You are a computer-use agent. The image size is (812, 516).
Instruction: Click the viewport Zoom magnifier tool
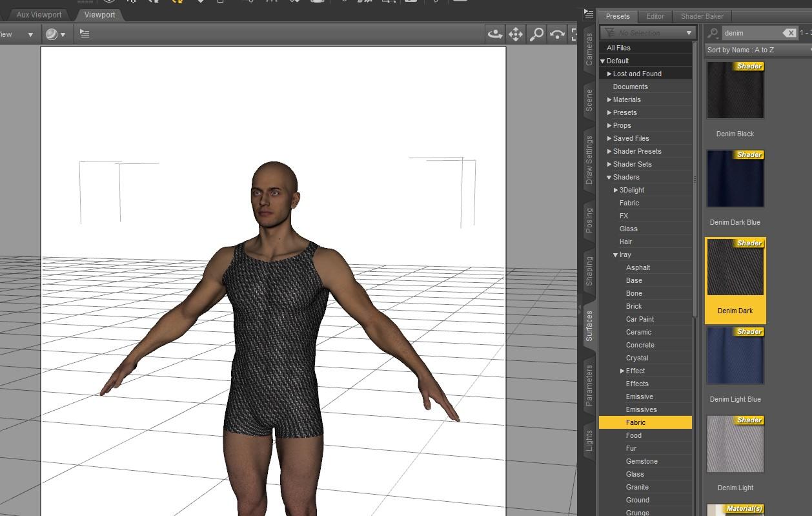click(536, 34)
